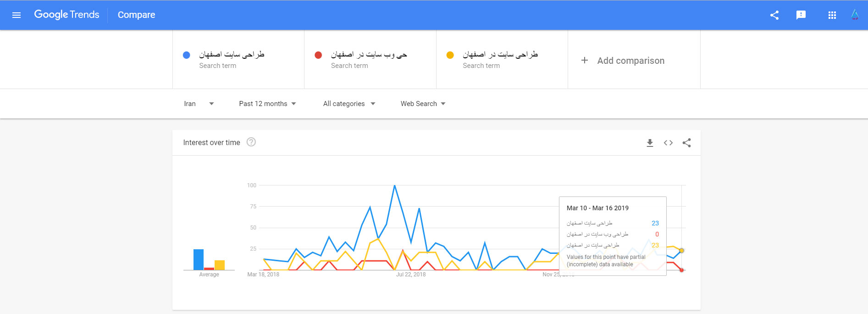Click the blue peak at 100
The width and height of the screenshot is (868, 314).
tap(394, 185)
